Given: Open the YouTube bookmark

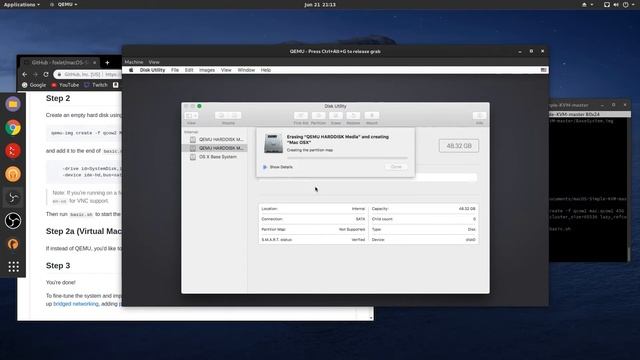Looking at the screenshot, I should click(x=65, y=85).
